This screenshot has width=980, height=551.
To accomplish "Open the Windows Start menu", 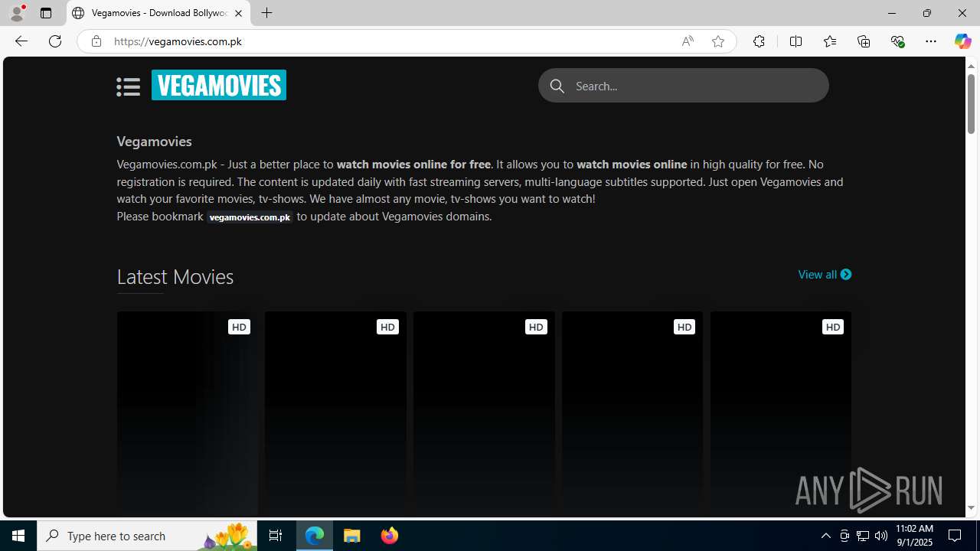I will pyautogui.click(x=18, y=536).
